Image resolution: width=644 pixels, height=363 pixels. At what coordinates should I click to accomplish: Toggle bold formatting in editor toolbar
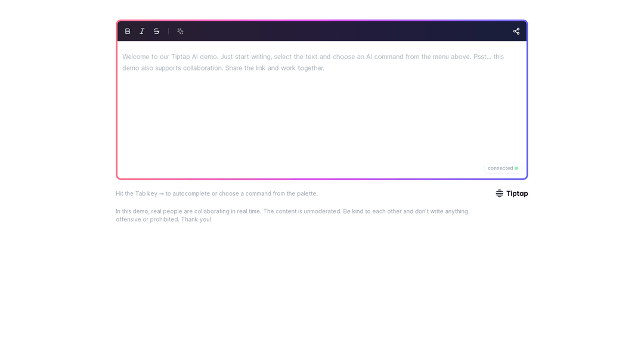128,31
